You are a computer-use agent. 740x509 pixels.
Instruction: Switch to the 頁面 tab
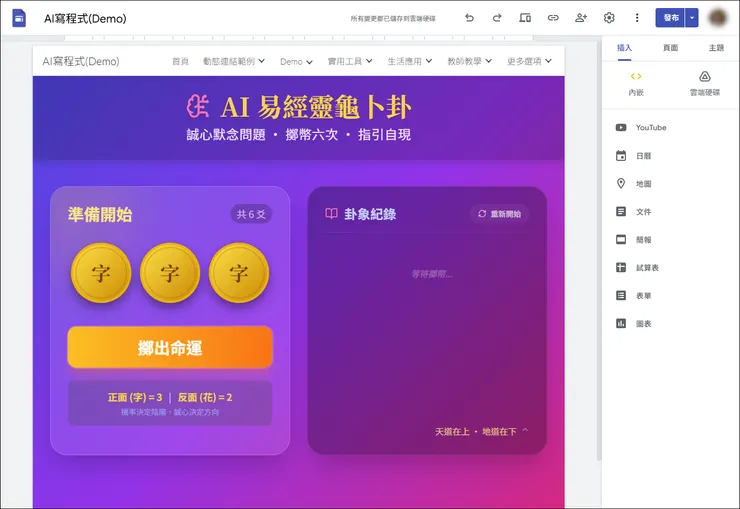(x=670, y=48)
